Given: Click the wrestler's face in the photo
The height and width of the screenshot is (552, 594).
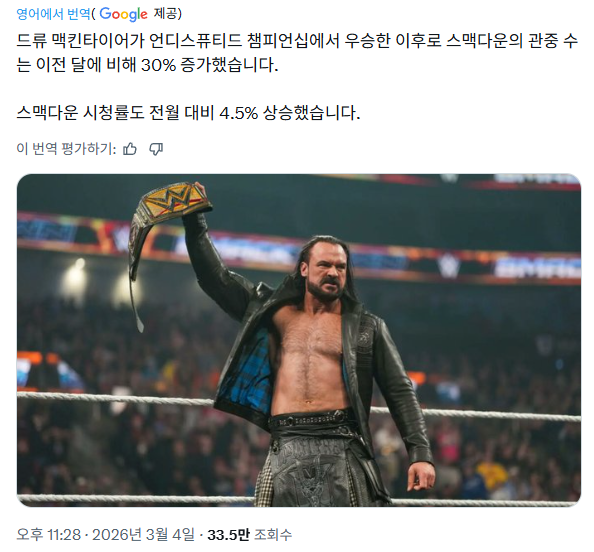Looking at the screenshot, I should pos(327,271).
